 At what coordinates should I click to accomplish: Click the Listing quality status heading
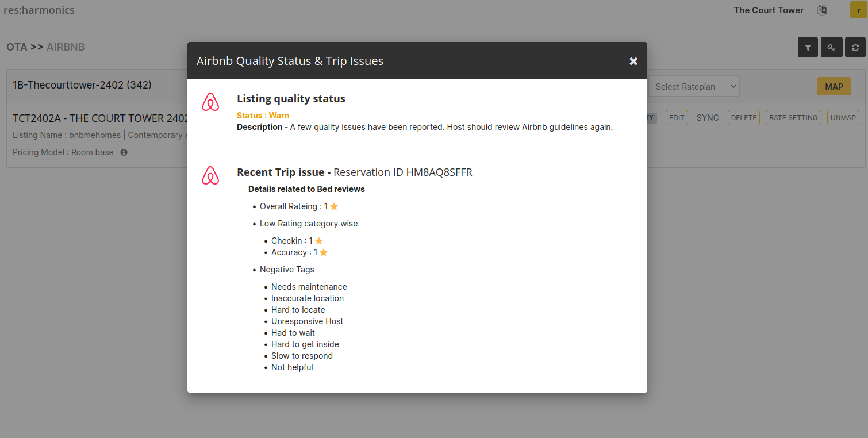(291, 99)
